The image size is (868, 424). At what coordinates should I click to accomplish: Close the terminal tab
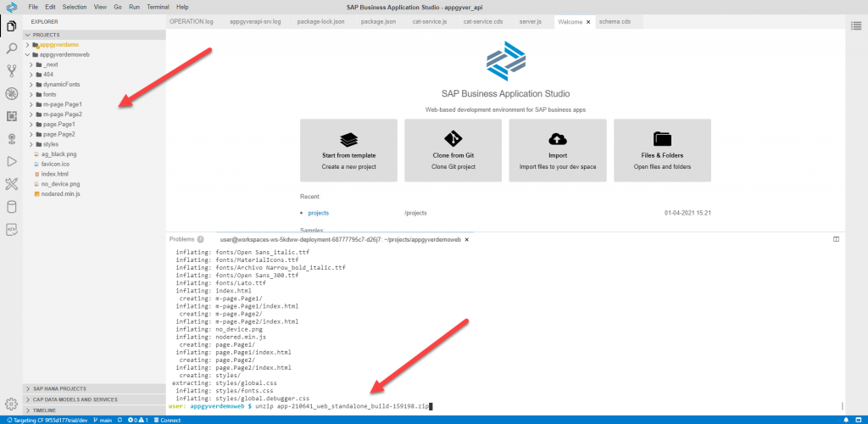point(467,240)
